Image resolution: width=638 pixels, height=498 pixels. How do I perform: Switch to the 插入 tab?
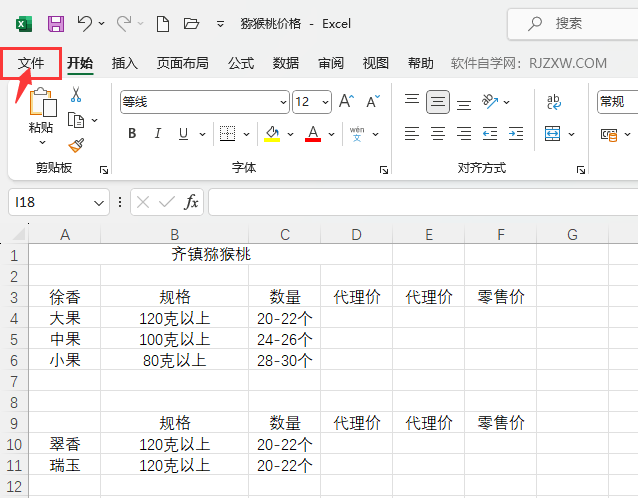(x=125, y=63)
